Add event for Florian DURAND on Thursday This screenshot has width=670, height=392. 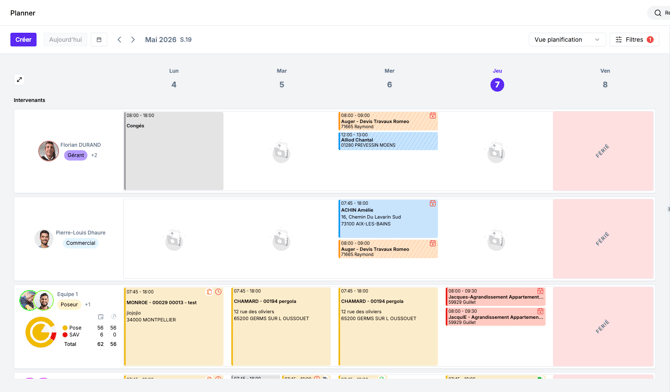click(x=496, y=153)
